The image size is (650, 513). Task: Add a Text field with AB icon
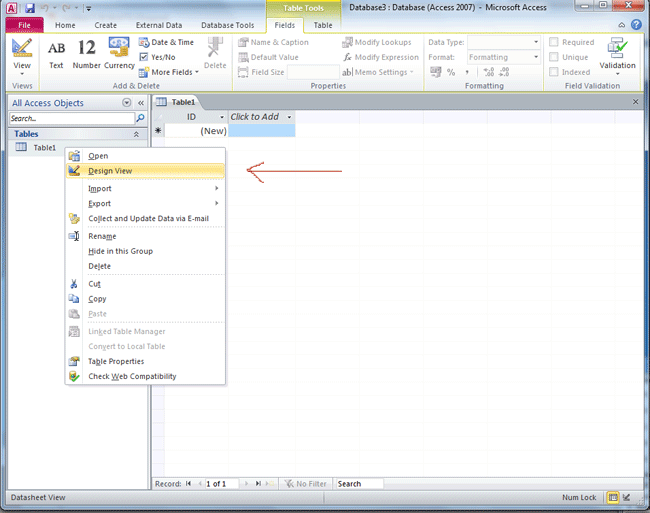(56, 54)
